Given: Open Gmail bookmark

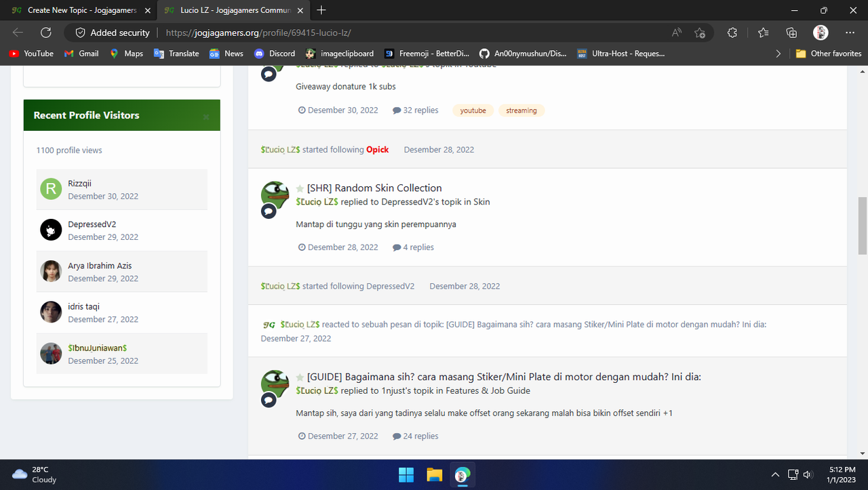Looking at the screenshot, I should click(x=81, y=54).
